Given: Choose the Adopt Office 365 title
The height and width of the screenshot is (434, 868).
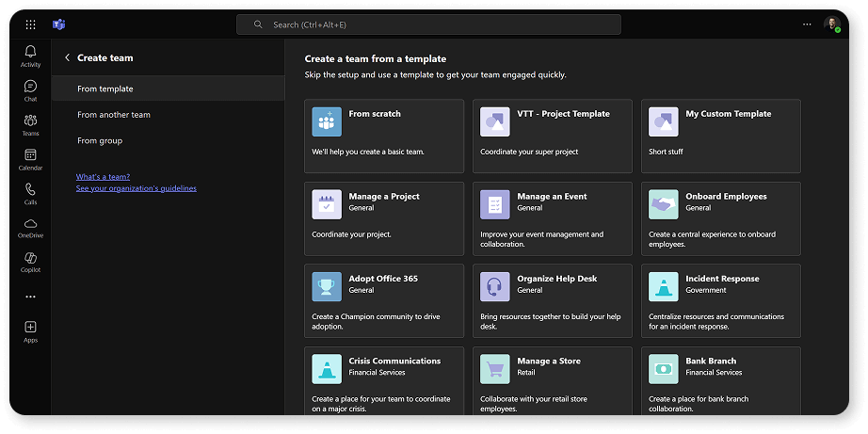Looking at the screenshot, I should [x=383, y=279].
